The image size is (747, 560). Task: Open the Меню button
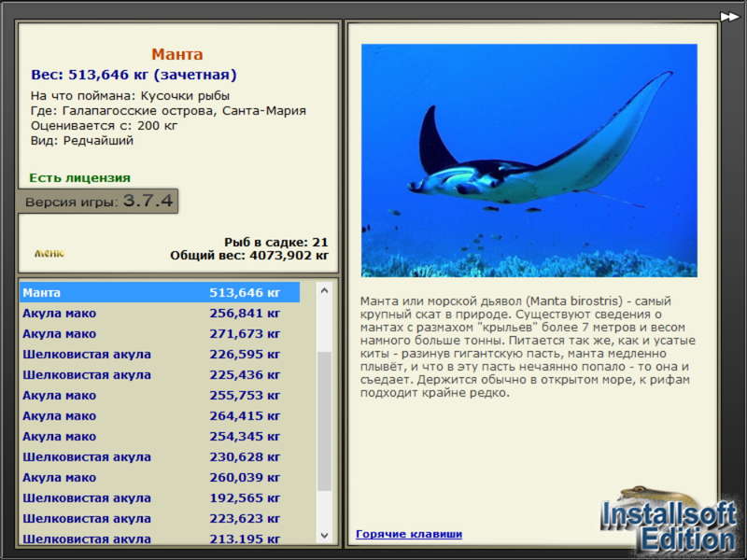coord(49,253)
